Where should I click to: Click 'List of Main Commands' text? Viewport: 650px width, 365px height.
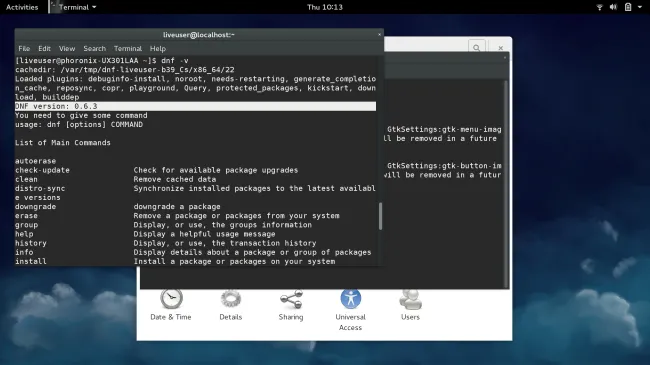pyautogui.click(x=63, y=143)
